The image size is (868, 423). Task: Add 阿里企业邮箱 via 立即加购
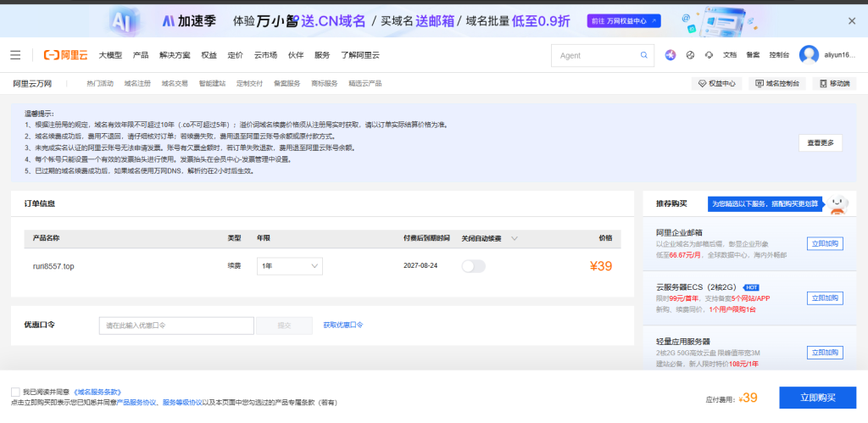[825, 243]
